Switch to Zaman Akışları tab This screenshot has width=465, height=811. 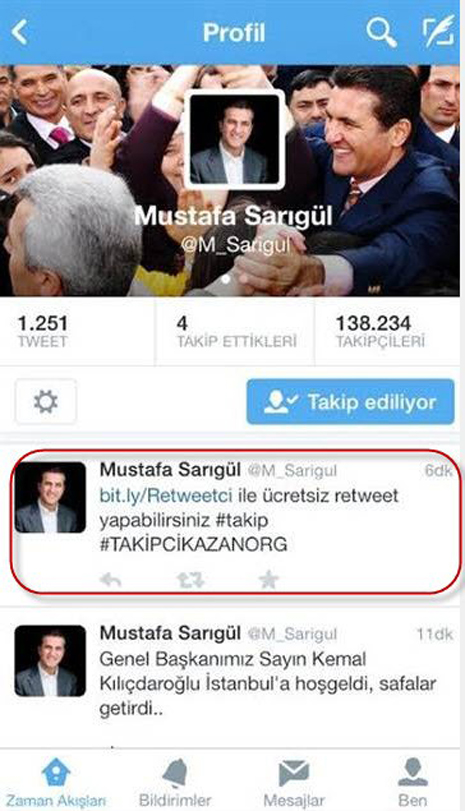[55, 783]
